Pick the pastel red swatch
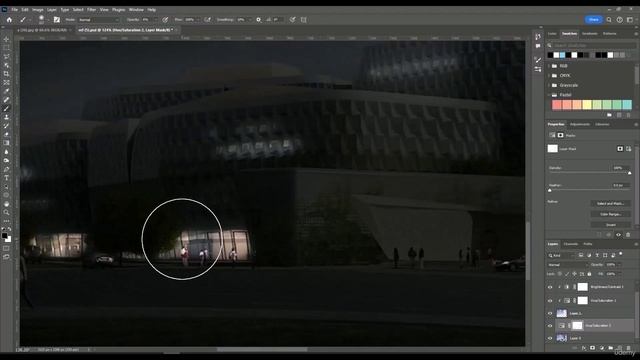Viewport: 640px width, 360px height. [557, 105]
